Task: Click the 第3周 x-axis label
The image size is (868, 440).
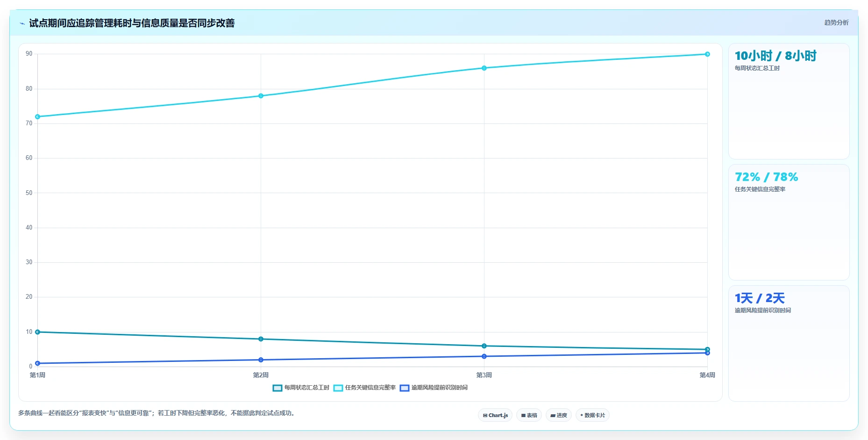Action: [484, 375]
